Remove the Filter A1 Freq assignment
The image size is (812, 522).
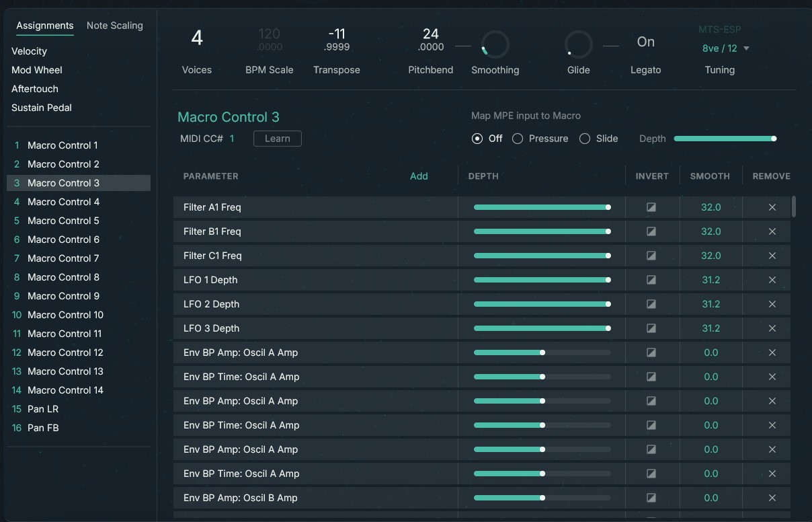pyautogui.click(x=772, y=207)
